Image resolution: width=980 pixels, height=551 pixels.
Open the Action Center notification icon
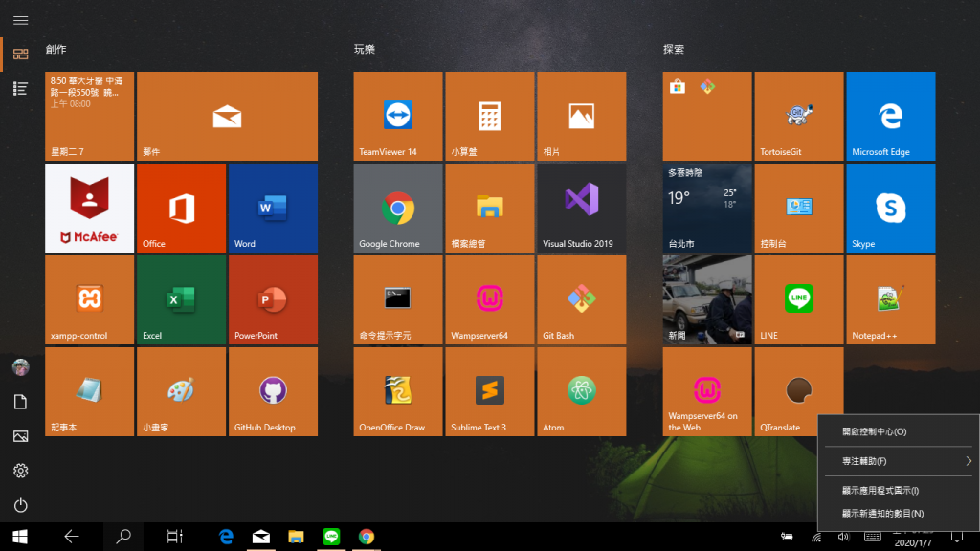[957, 538]
